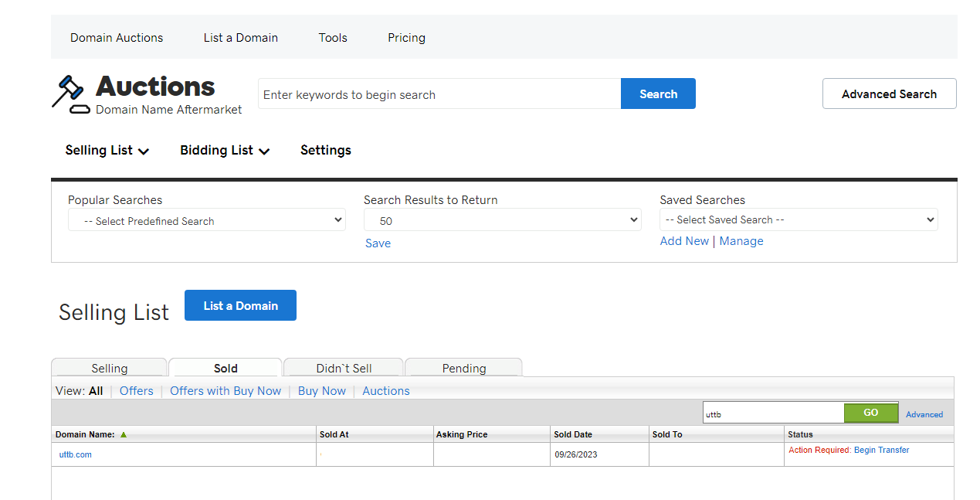Click the 09/26/2023 sold date cell
The image size is (980, 500).
576,454
